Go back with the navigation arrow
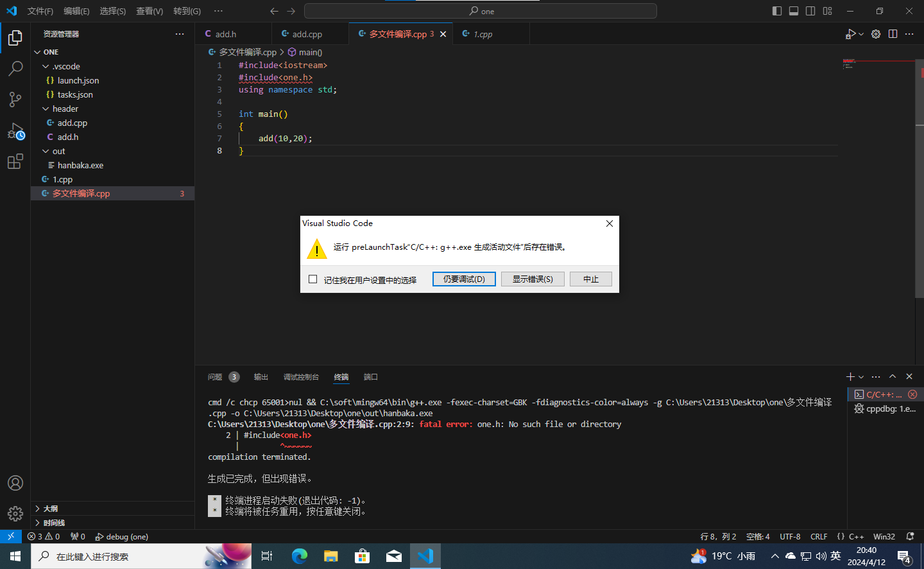 tap(274, 11)
